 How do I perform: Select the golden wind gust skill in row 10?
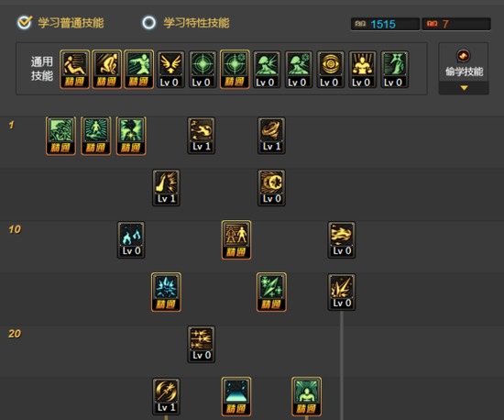pyautogui.click(x=342, y=240)
